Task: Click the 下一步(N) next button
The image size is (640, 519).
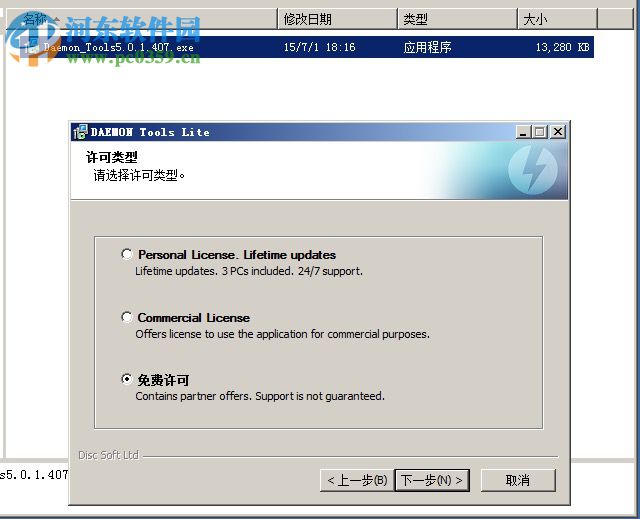Action: pyautogui.click(x=432, y=480)
